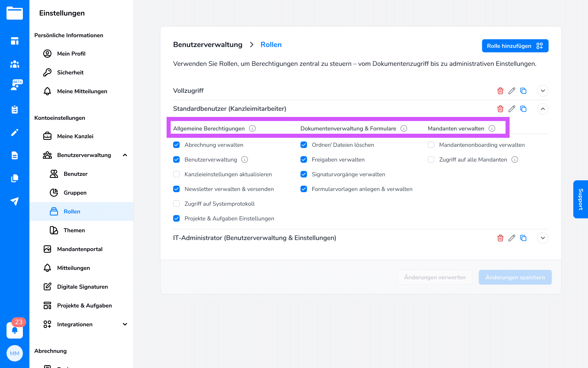Open the people group icon in sidebar
Viewport: 588px width, 368px height.
[15, 64]
